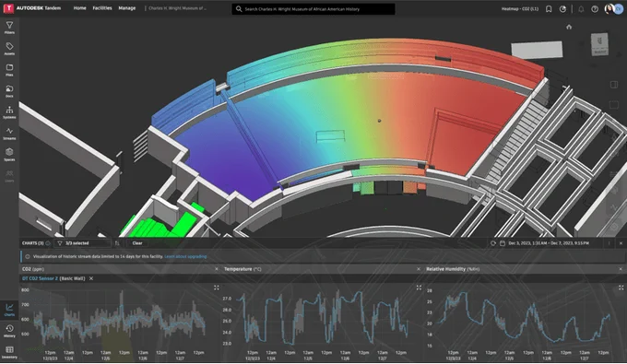Expand the CO2 chart to fullscreen
Image resolution: width=627 pixels, height=364 pixels.
pyautogui.click(x=217, y=288)
